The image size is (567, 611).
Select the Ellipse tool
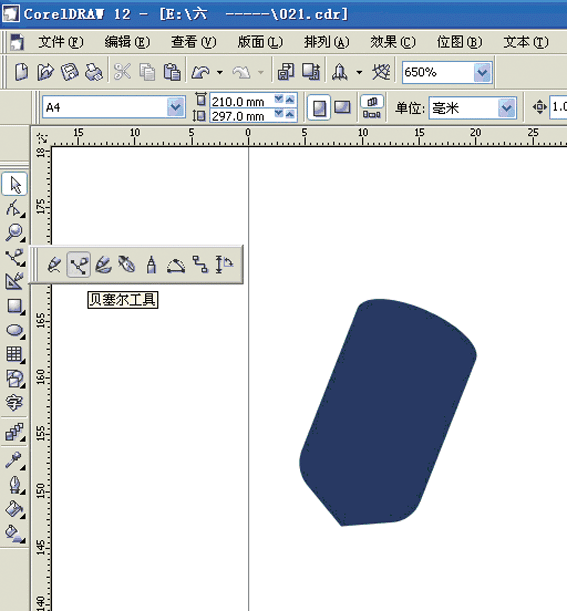tap(15, 330)
